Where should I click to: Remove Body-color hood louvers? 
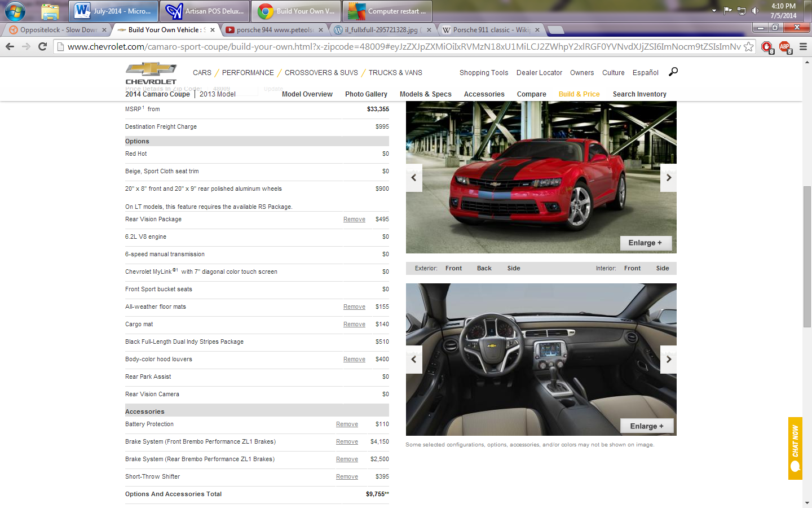pyautogui.click(x=354, y=360)
